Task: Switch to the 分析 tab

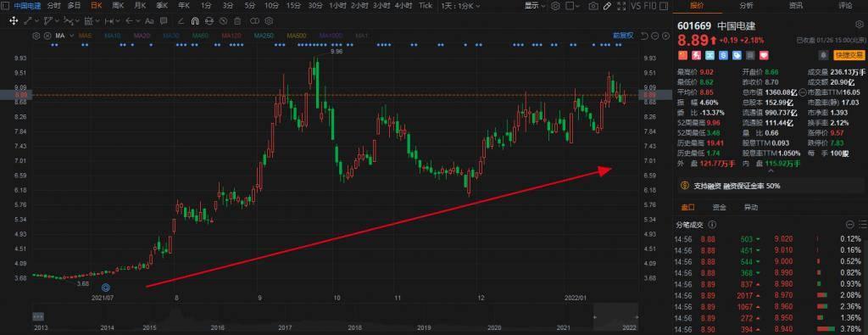Action: [746, 6]
